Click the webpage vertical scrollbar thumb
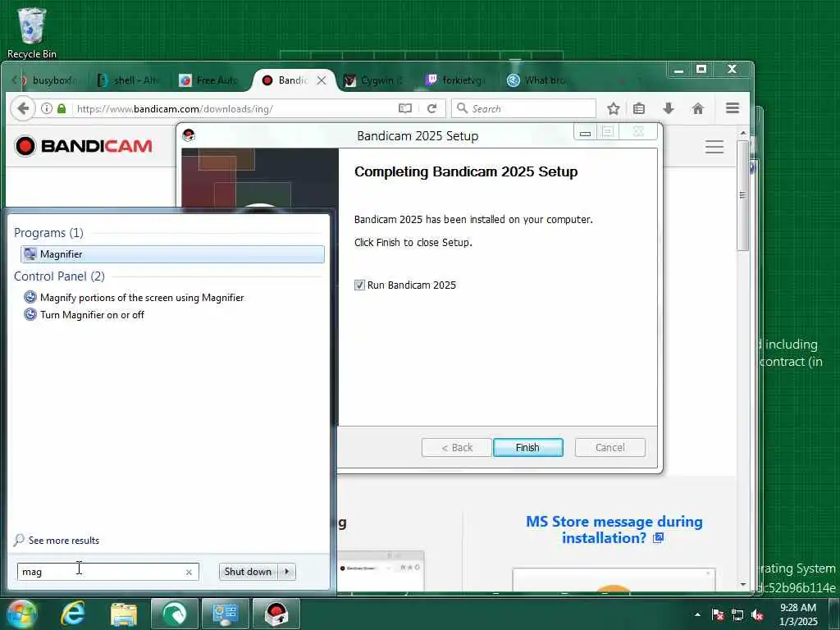 point(743,195)
